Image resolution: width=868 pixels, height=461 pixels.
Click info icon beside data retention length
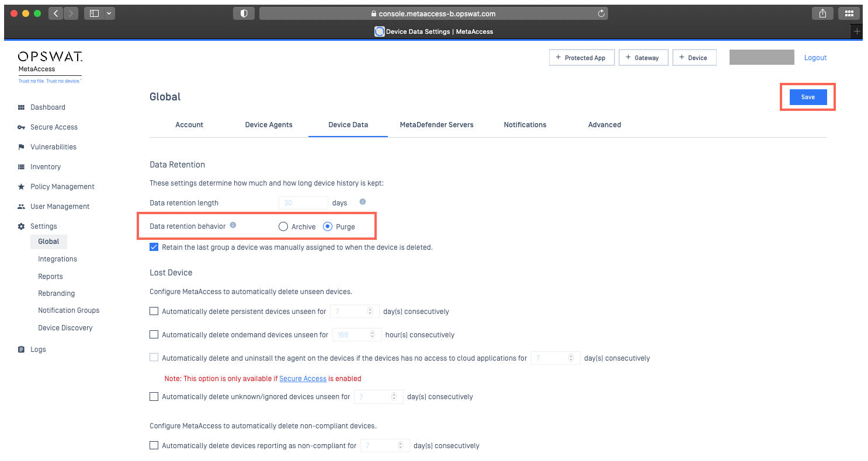(363, 202)
